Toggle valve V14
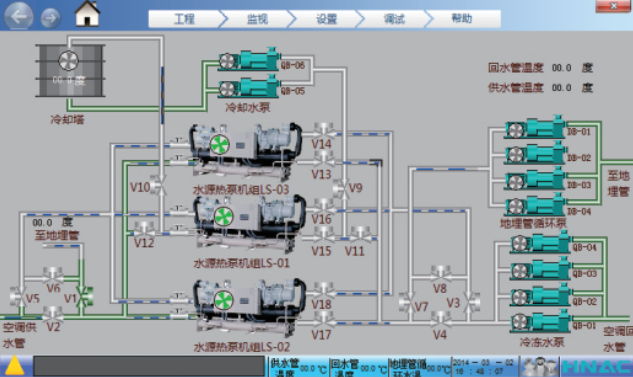 point(323,132)
